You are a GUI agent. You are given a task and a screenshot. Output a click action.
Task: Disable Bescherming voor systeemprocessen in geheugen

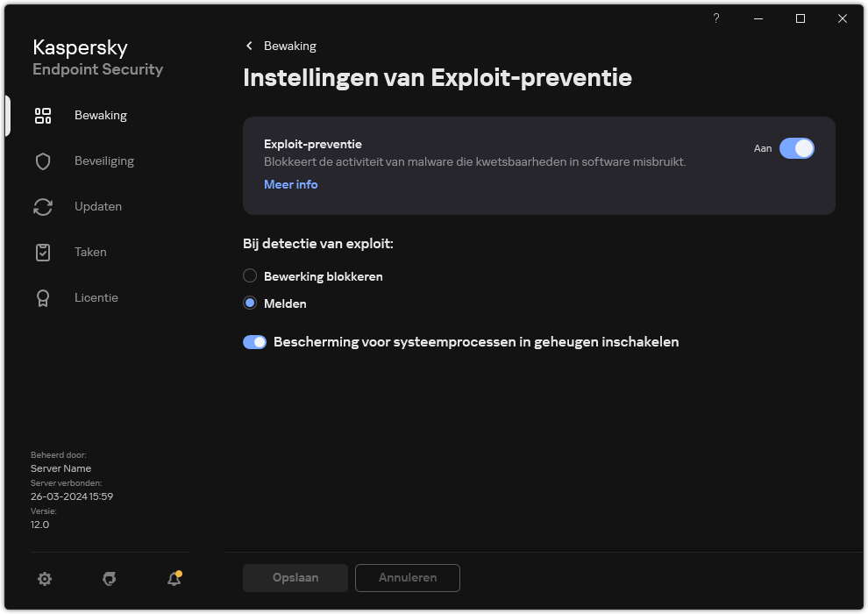(254, 341)
